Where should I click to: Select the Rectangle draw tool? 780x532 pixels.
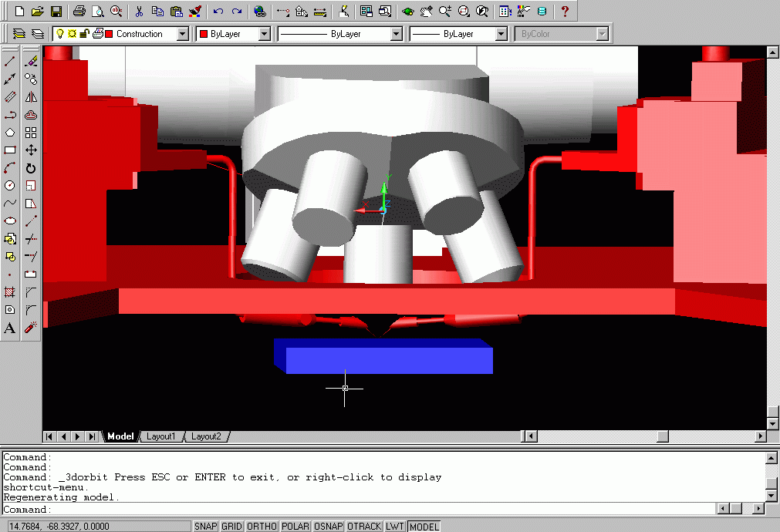click(10, 150)
